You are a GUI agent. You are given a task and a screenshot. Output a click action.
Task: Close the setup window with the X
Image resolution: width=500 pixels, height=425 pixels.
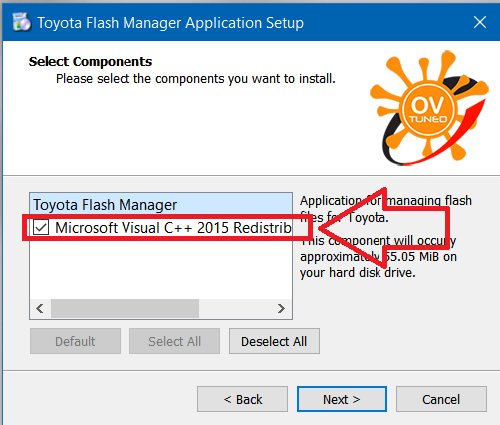(x=480, y=22)
